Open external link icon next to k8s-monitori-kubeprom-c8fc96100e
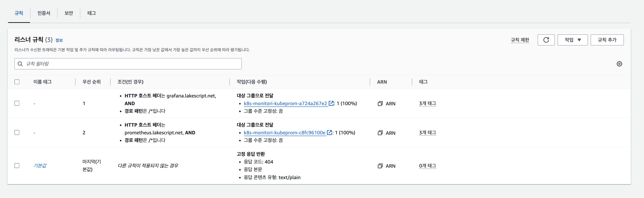 point(329,132)
